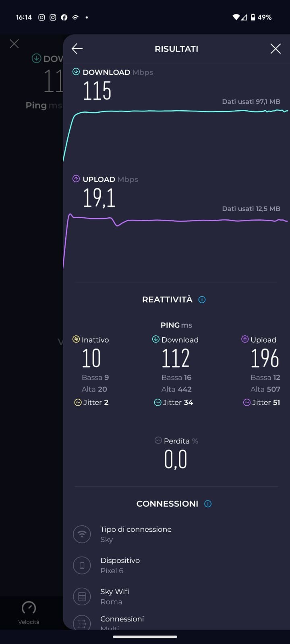Tap the server icon next to Sky Wifi
The image size is (290, 644).
click(82, 597)
